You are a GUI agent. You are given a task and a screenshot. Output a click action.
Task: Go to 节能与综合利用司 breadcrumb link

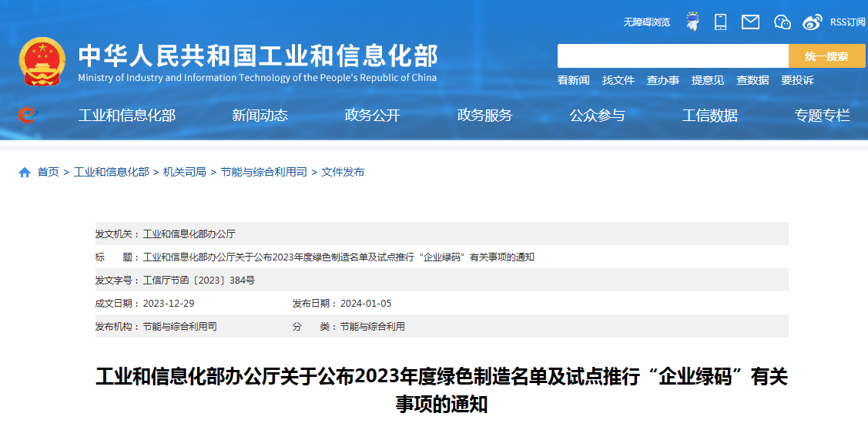[263, 173]
